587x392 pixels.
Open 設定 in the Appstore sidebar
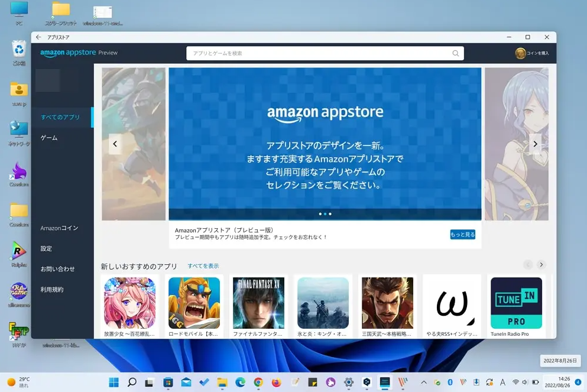(x=46, y=248)
